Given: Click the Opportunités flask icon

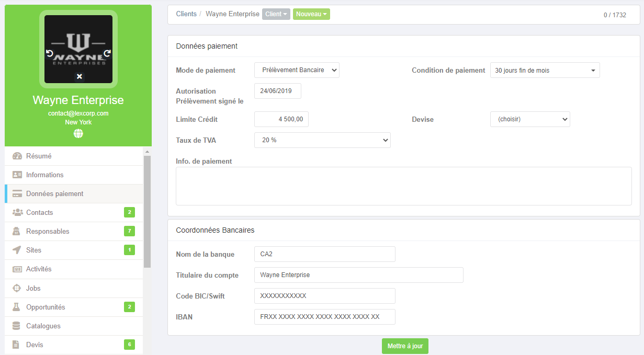Looking at the screenshot, I should [17, 307].
